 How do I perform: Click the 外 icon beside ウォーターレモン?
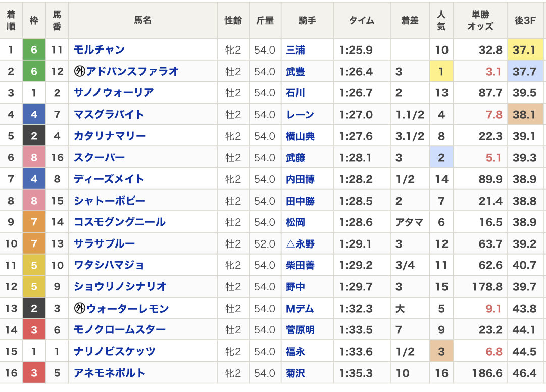79,308
